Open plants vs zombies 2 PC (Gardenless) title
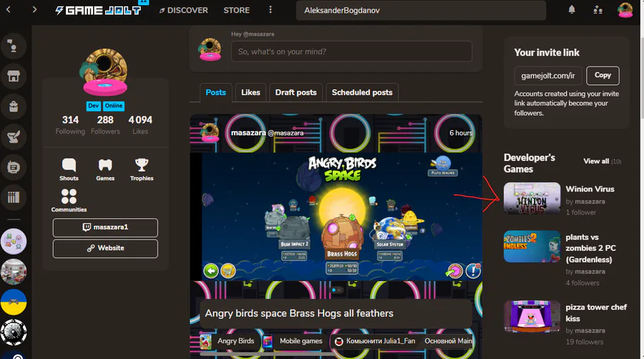 tap(590, 248)
